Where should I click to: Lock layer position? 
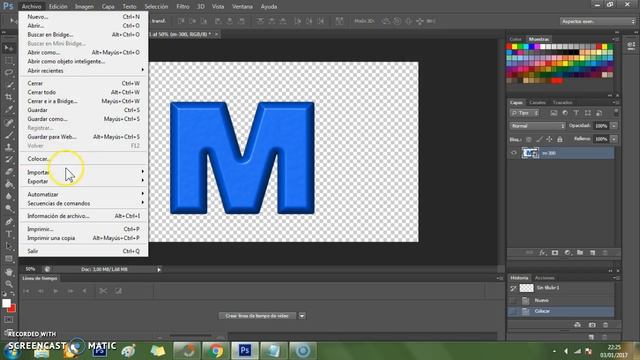point(549,140)
